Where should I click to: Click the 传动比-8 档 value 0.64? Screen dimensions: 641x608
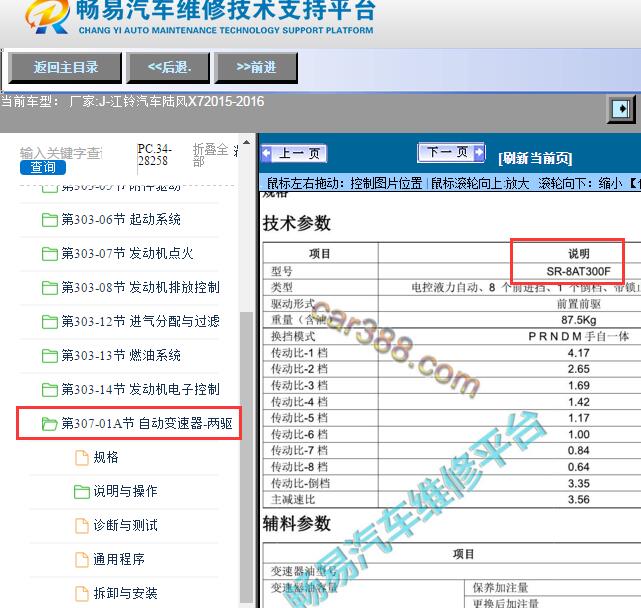tap(578, 467)
